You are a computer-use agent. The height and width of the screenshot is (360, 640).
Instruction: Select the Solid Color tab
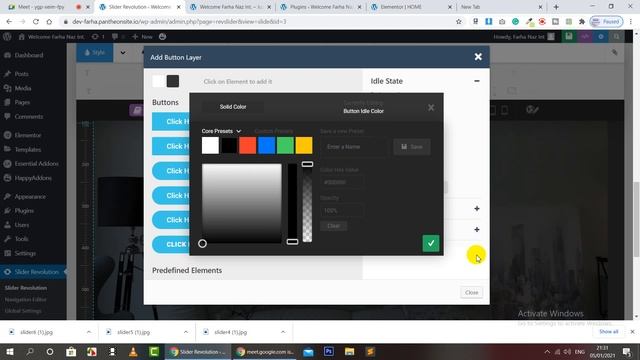coord(233,107)
